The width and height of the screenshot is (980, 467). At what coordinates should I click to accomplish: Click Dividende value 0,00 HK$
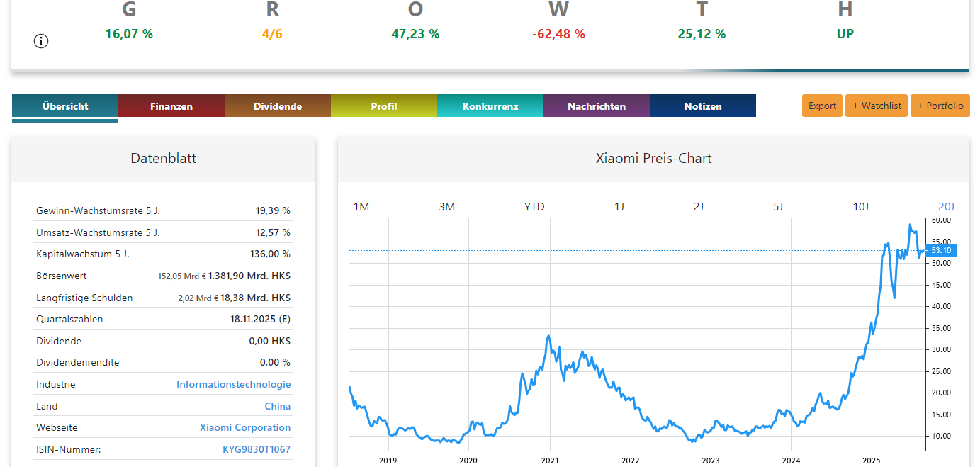click(x=270, y=341)
